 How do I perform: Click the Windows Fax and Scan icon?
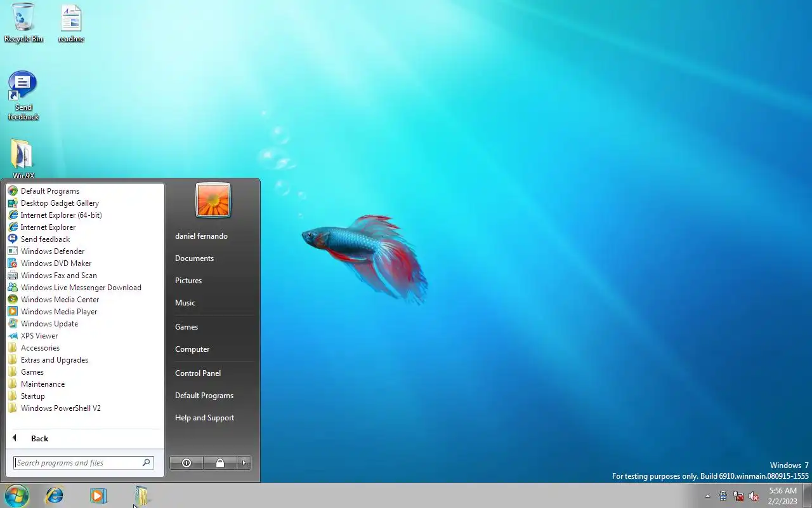pyautogui.click(x=13, y=276)
